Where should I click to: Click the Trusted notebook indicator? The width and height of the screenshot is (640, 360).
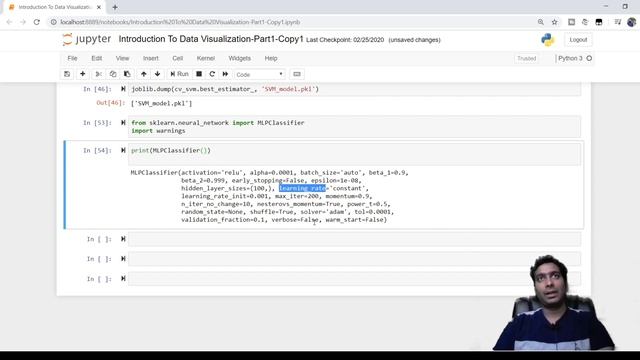(527, 58)
